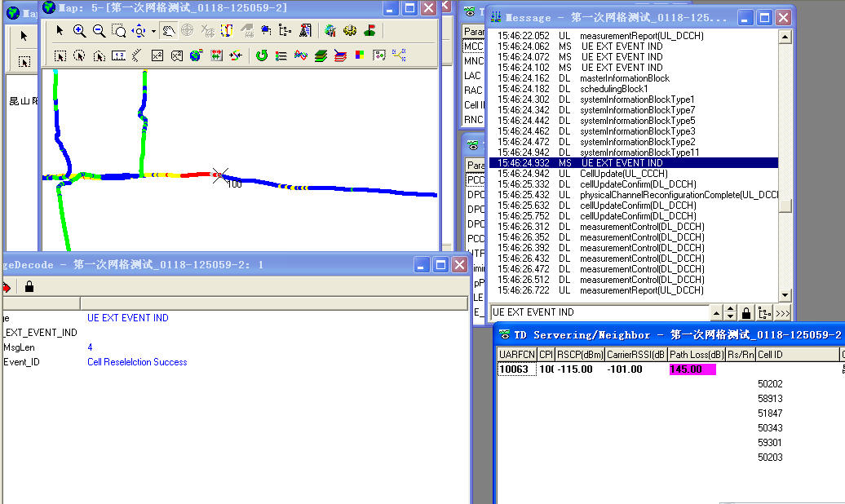
Task: Open the dropdown arrow beside the pan-zoom tool
Action: [153, 31]
